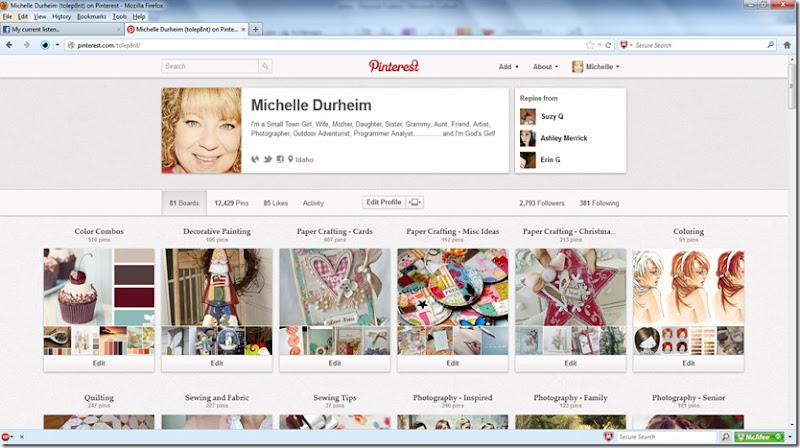Image resolution: width=800 pixels, height=448 pixels.
Task: Click Edit under Paper Crafting - Cards board
Action: (x=335, y=363)
